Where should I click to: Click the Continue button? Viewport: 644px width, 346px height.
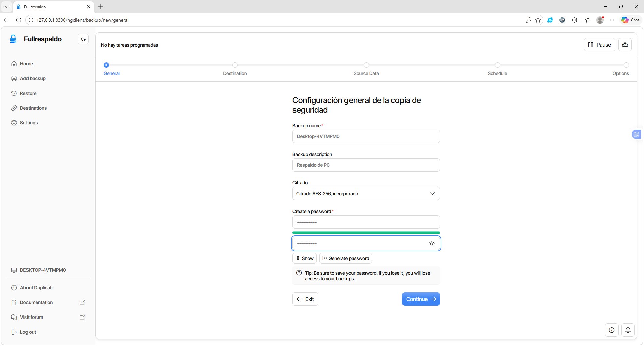coord(421,299)
